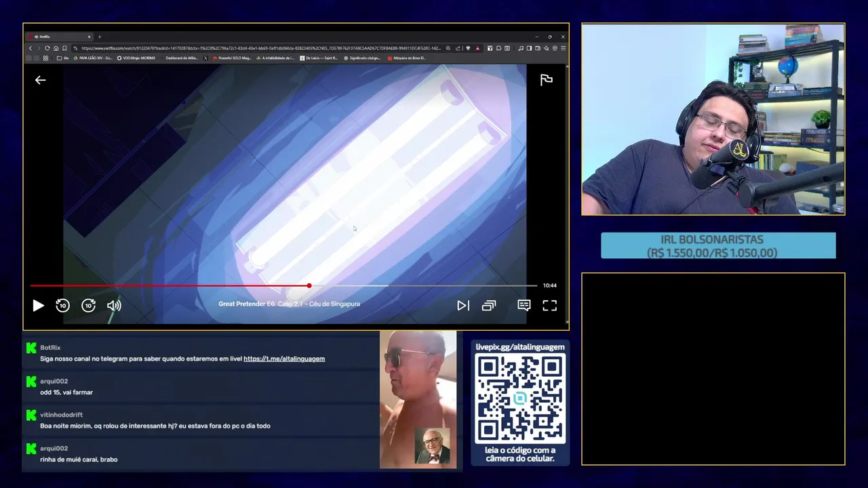Click the livepix QR code

(520, 399)
